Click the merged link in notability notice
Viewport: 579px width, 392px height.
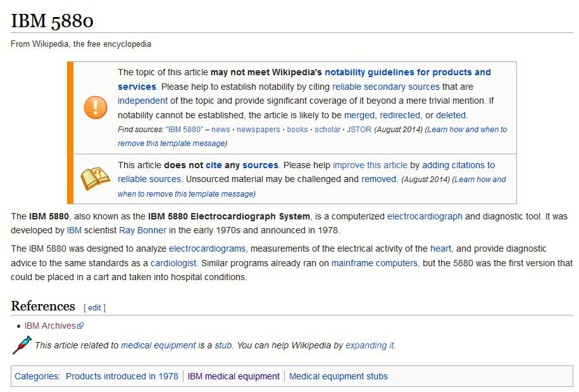tap(359, 115)
